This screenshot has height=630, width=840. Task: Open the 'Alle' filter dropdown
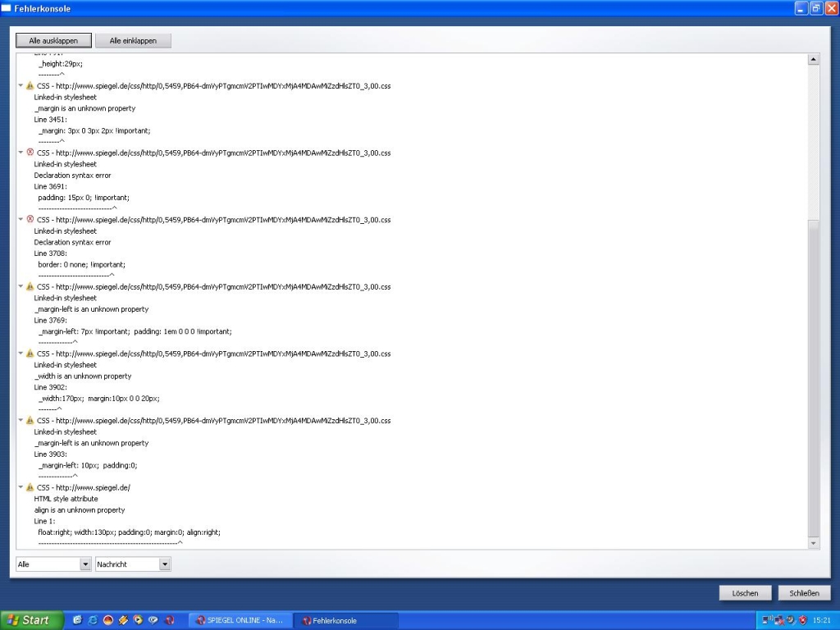tap(53, 564)
